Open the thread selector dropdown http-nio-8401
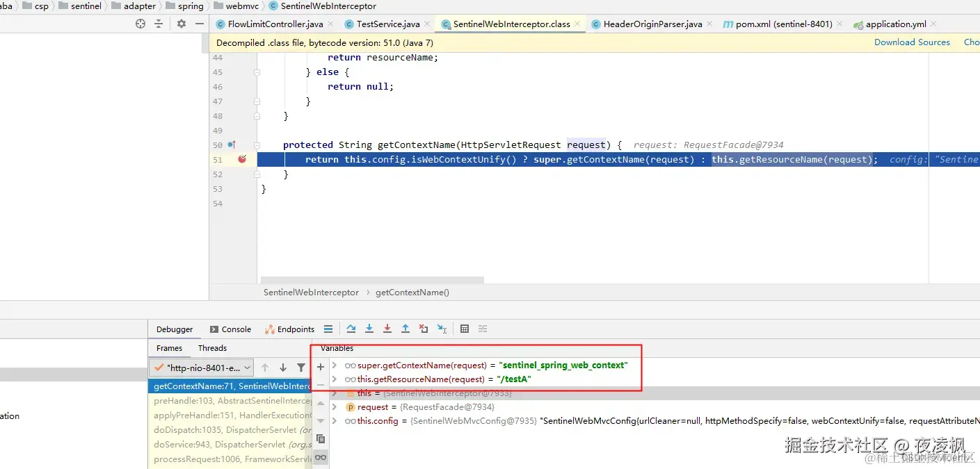 click(202, 368)
